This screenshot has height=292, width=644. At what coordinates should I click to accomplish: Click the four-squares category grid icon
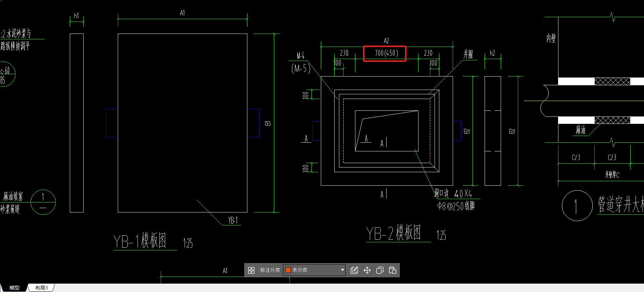coord(251,270)
